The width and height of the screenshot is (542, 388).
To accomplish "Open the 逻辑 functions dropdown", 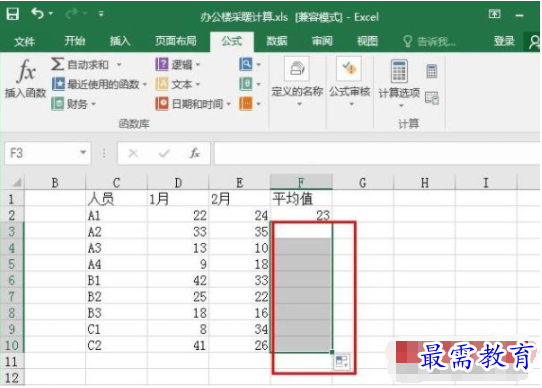I will 178,64.
